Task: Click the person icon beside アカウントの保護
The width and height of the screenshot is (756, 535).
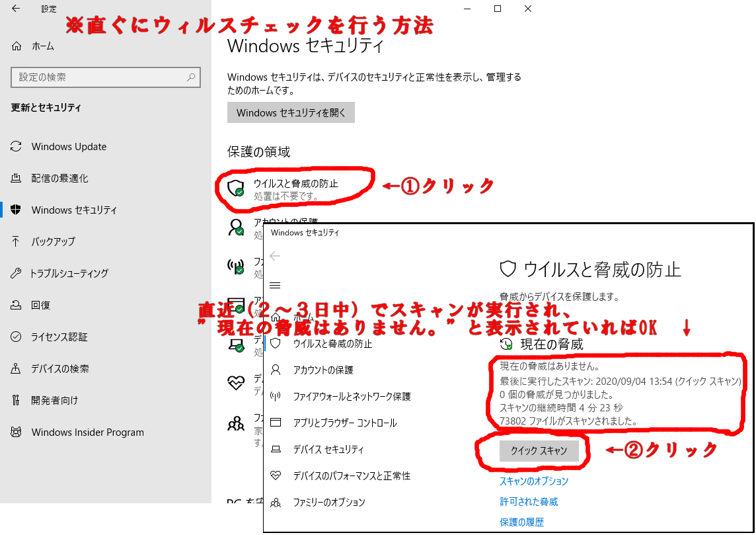Action: coord(276,370)
